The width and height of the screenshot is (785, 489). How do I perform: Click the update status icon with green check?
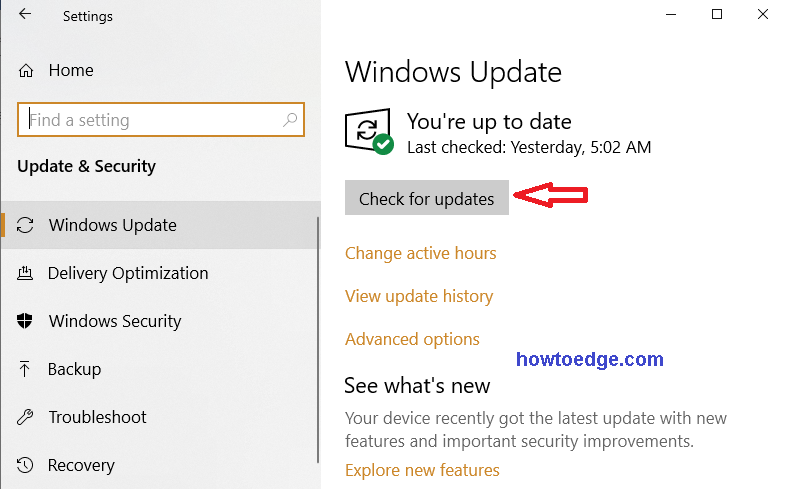click(369, 132)
